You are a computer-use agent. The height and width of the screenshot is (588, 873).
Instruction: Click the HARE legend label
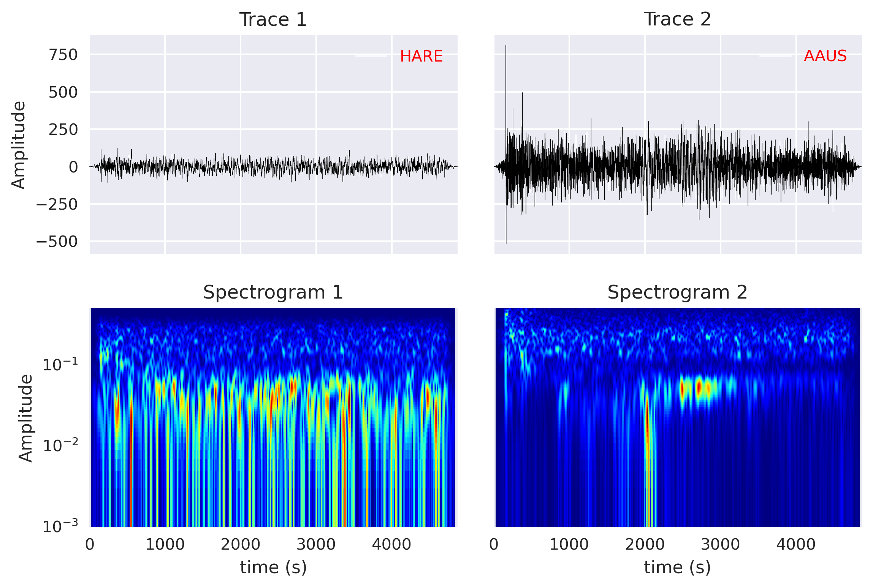pyautogui.click(x=421, y=56)
